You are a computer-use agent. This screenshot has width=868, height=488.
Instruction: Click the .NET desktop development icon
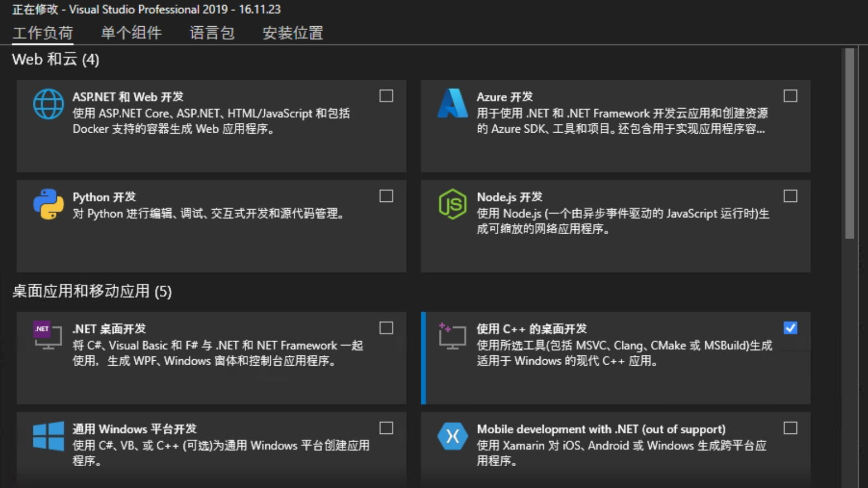pyautogui.click(x=47, y=335)
